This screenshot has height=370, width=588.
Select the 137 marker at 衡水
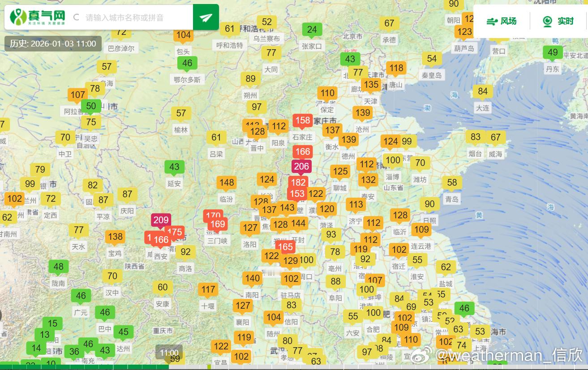(332, 131)
